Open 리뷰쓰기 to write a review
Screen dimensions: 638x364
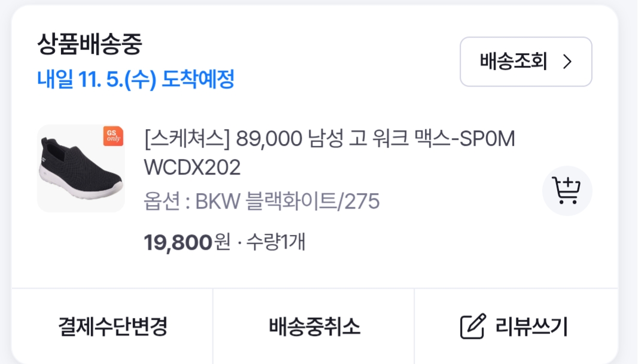516,326
